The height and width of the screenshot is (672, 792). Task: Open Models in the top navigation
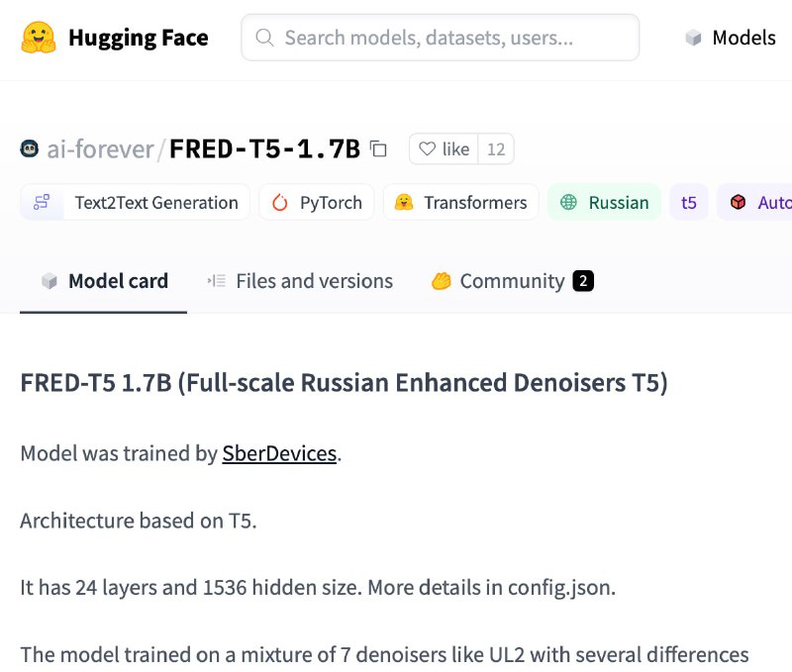click(731, 38)
